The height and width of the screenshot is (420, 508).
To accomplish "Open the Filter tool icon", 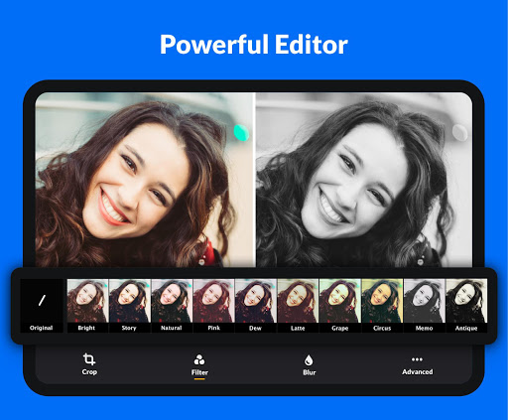I will (x=199, y=359).
